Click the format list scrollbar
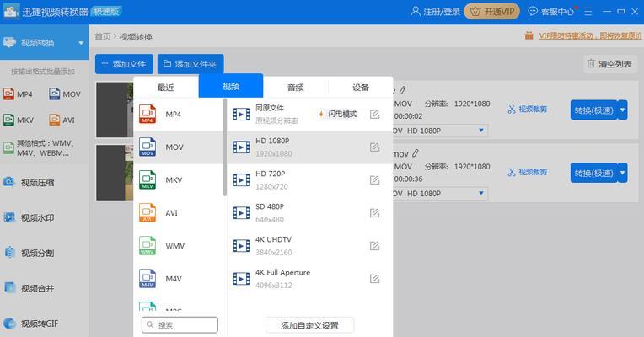Viewport: 644px width, 337px height. (225, 147)
